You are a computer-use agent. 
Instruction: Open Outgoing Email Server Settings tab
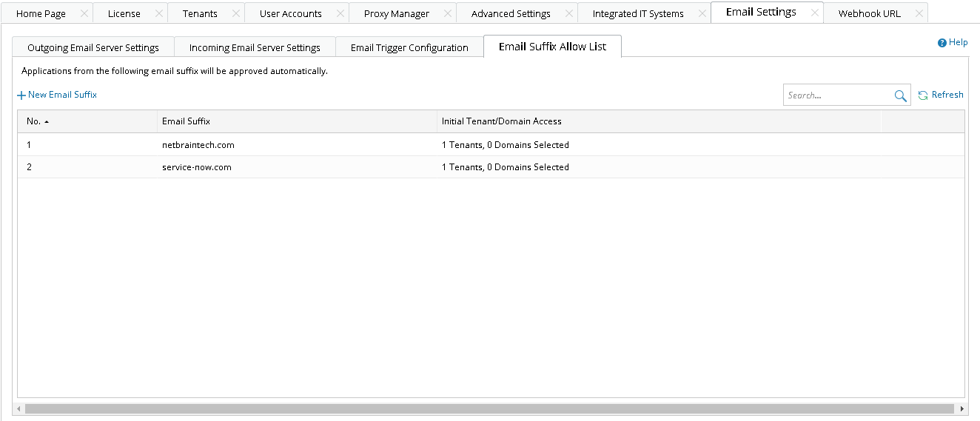(93, 47)
